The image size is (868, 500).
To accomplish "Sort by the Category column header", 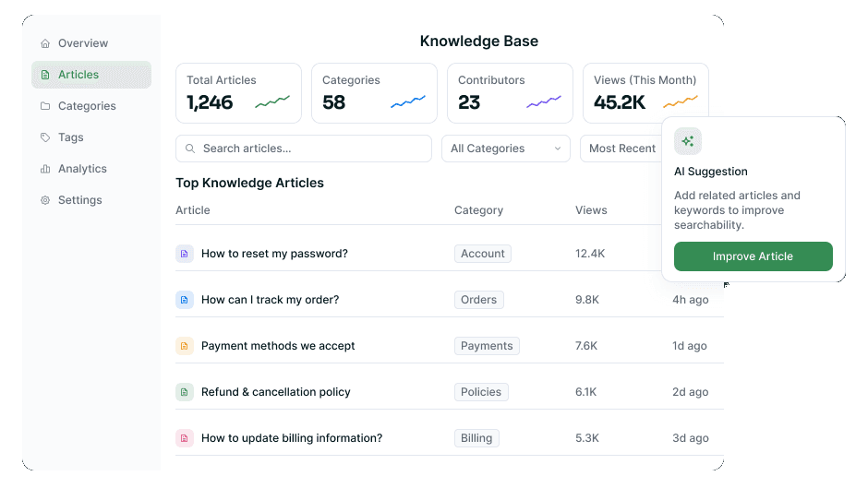I will (479, 210).
